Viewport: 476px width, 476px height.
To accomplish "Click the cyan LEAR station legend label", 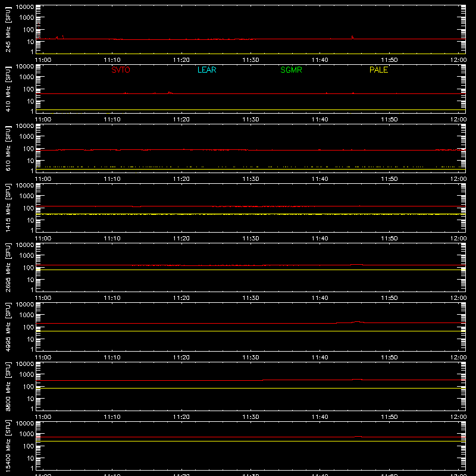I will point(206,70).
